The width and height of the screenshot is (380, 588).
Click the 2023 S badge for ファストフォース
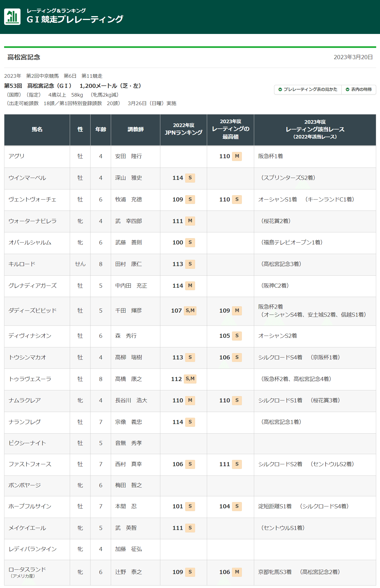(237, 464)
